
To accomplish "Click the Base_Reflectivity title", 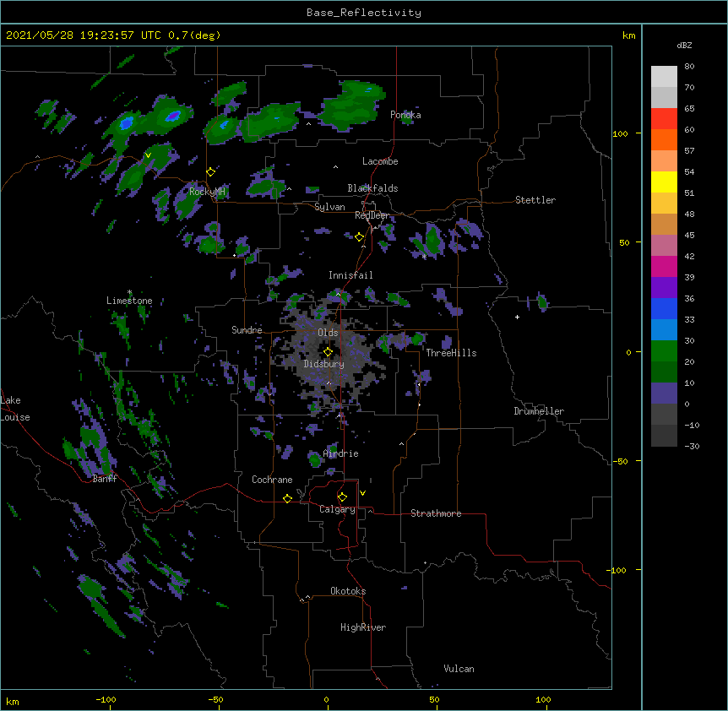I will point(364,13).
